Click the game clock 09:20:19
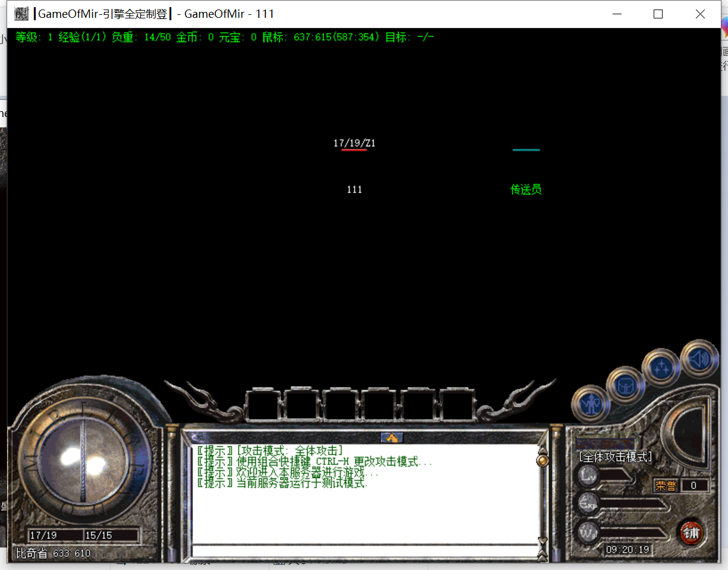 627,550
